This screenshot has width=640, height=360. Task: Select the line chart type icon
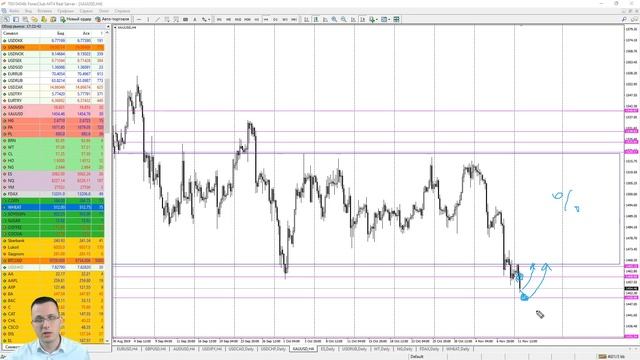325,19
